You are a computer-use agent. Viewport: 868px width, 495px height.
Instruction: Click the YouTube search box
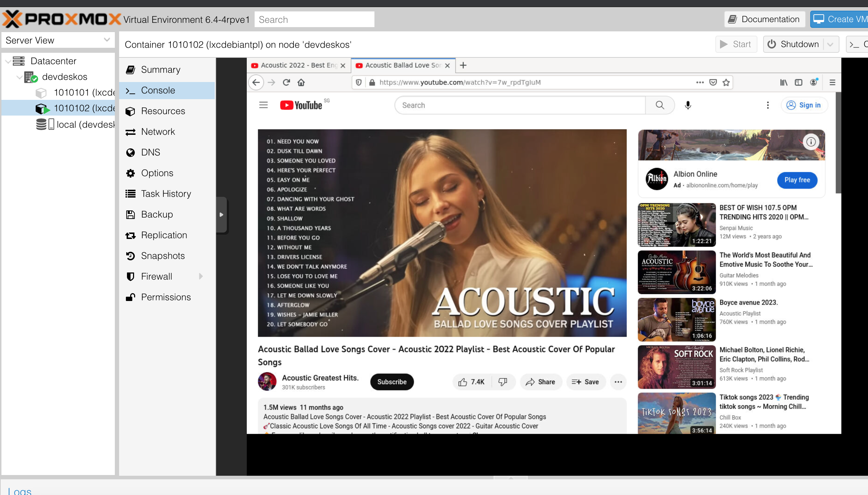pos(520,105)
